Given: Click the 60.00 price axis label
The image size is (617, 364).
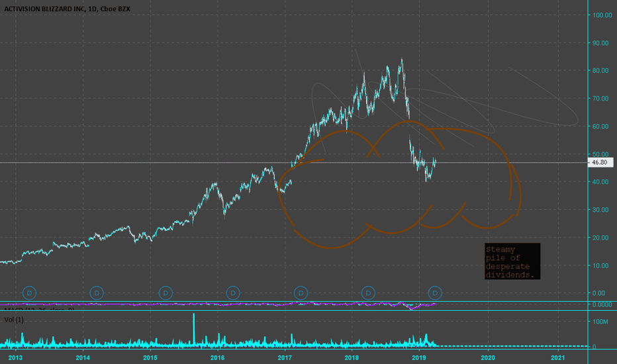Looking at the screenshot, I should (600, 126).
